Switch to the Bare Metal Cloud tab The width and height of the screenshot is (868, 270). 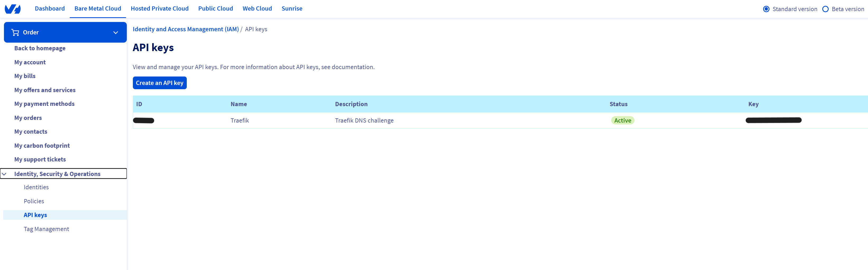(x=97, y=8)
